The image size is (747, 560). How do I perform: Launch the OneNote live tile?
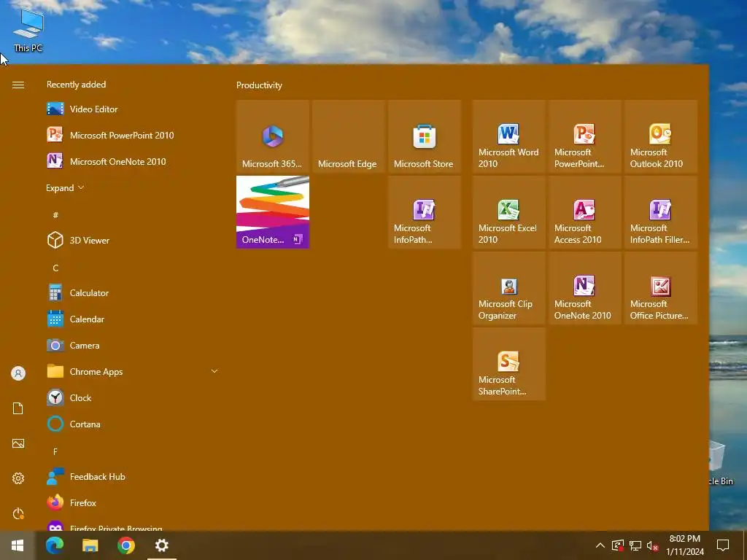point(273,212)
